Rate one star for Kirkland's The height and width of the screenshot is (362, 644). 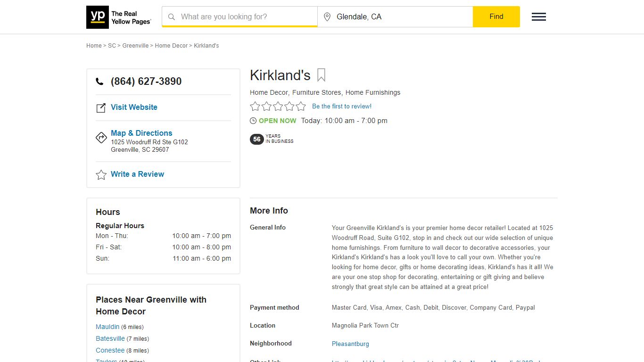[255, 107]
